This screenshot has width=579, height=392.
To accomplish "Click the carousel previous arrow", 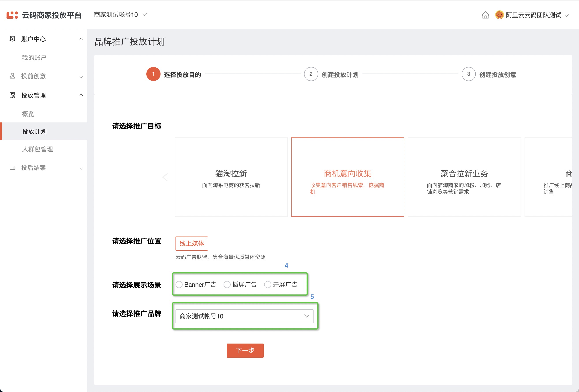I will (165, 177).
